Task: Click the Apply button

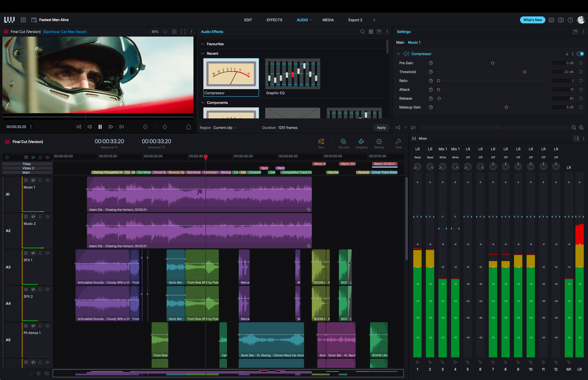Action: coord(381,128)
